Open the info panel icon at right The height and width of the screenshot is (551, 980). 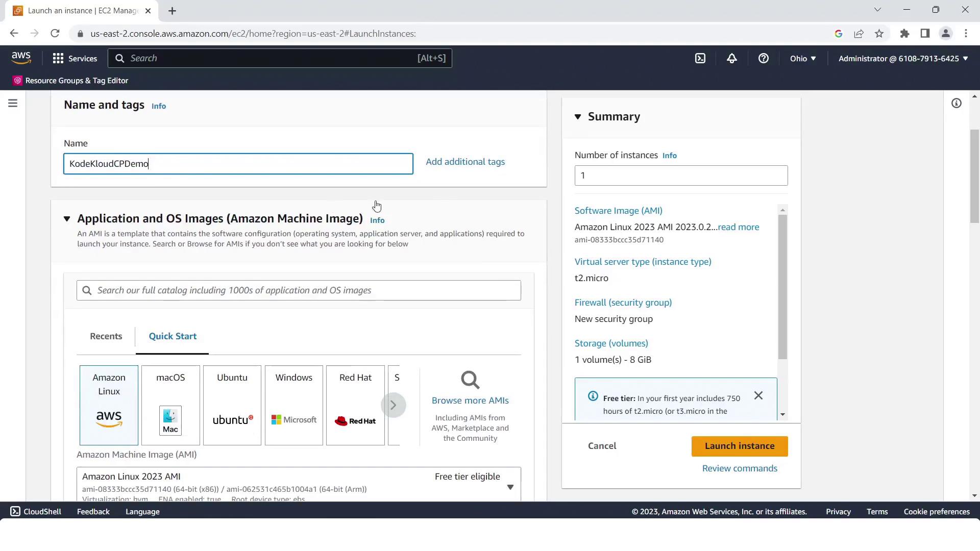click(956, 104)
